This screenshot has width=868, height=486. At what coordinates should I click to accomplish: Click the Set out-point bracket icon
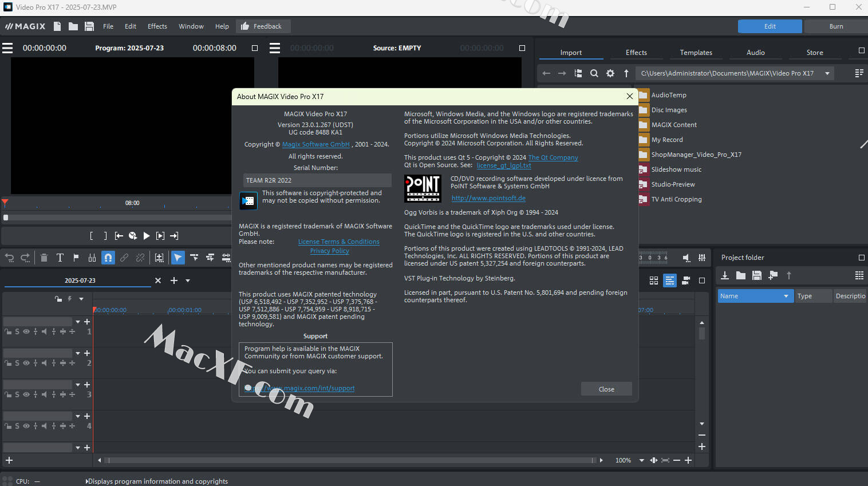click(x=105, y=236)
